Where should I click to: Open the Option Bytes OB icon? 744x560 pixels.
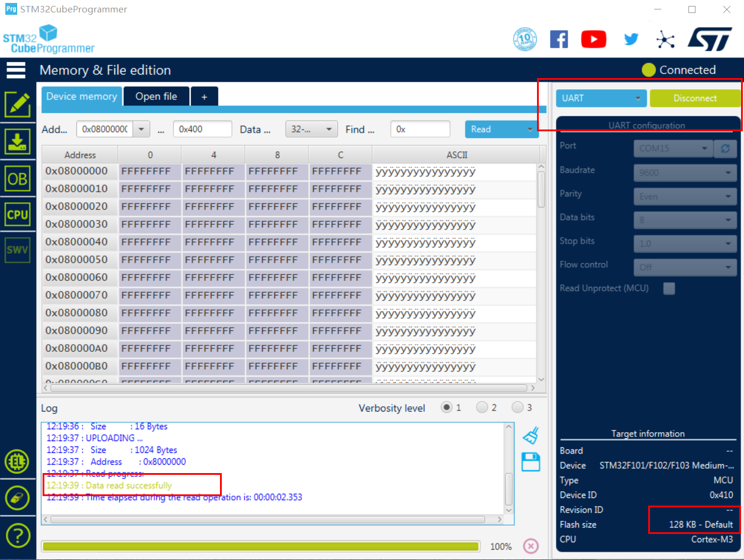click(x=17, y=179)
